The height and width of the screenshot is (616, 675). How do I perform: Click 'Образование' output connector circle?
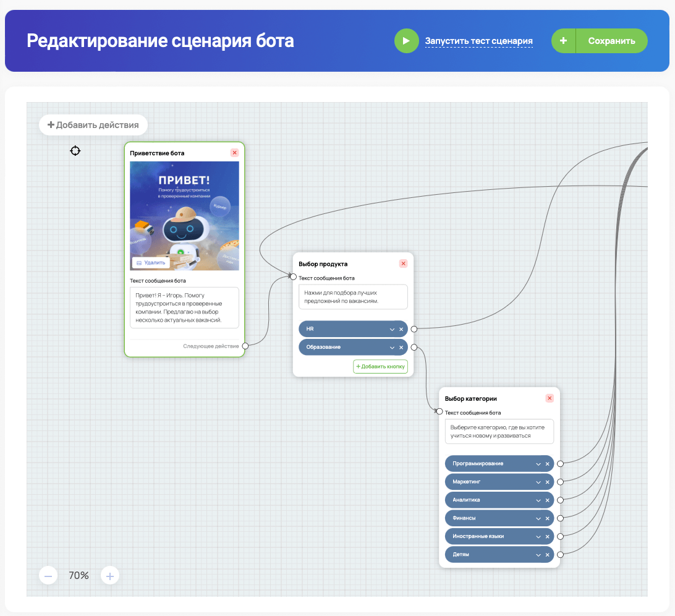click(x=414, y=347)
